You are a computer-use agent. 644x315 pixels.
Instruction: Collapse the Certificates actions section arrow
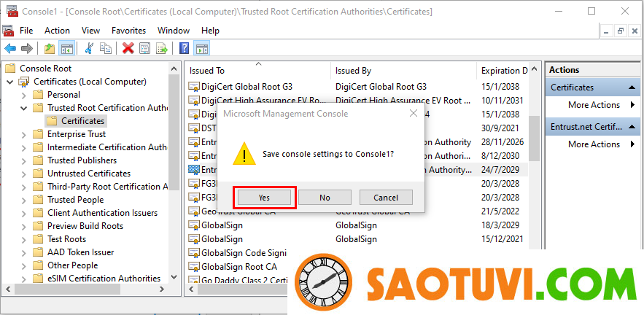tap(632, 87)
